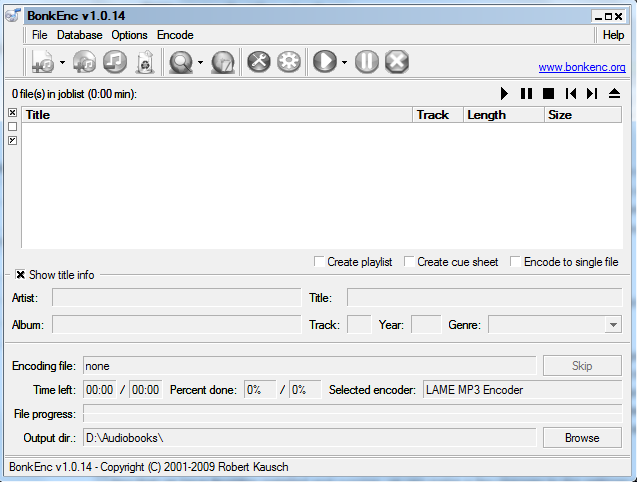637x482 pixels.
Task: Click the Browse button for output directory
Action: pyautogui.click(x=582, y=438)
